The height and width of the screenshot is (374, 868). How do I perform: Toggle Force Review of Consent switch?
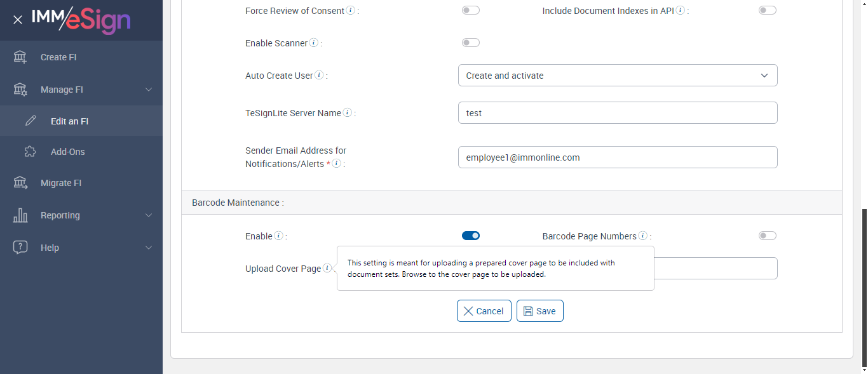471,10
